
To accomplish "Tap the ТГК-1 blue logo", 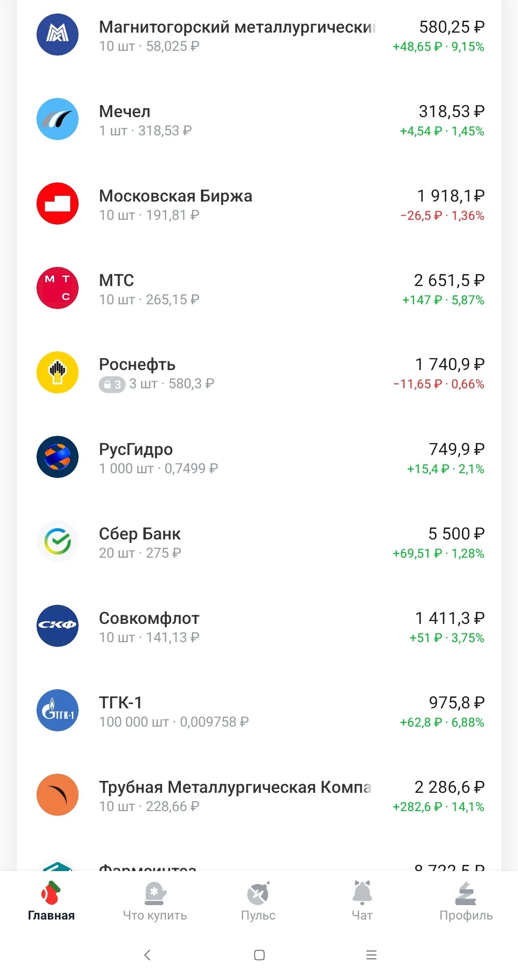I will coord(58,710).
